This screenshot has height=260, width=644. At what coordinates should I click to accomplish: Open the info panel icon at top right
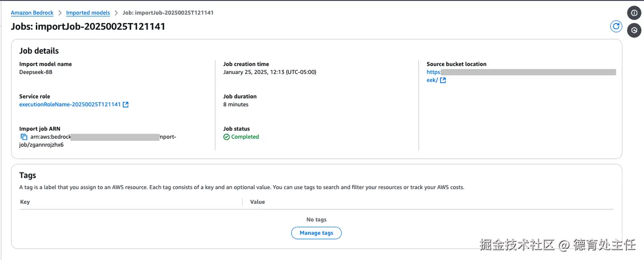[634, 13]
